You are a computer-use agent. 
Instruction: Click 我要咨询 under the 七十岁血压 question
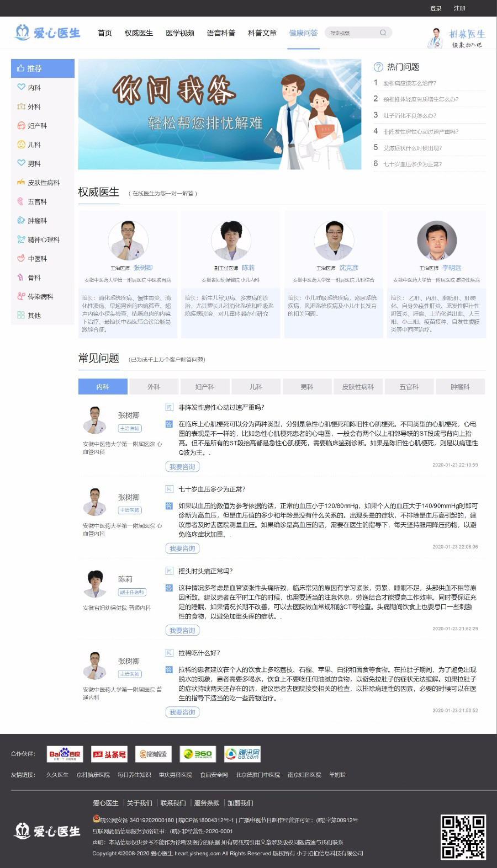pos(182,549)
